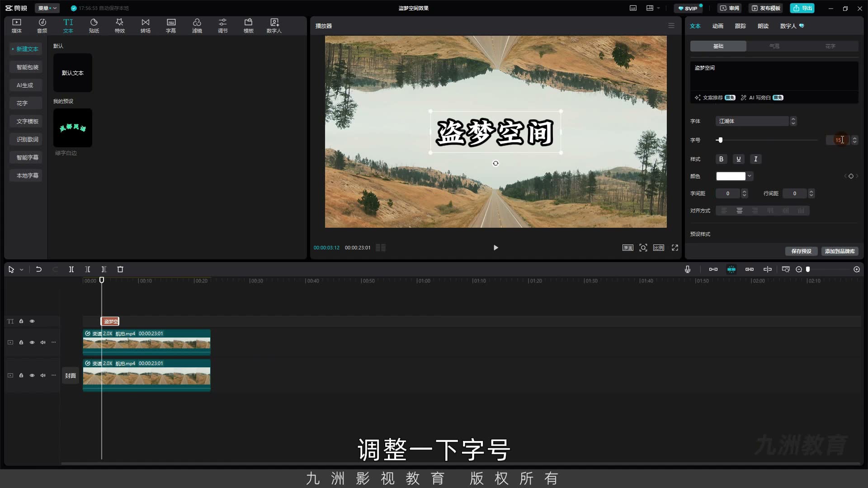The image size is (868, 488).
Task: Click the 封面 cover button
Action: coord(70,375)
